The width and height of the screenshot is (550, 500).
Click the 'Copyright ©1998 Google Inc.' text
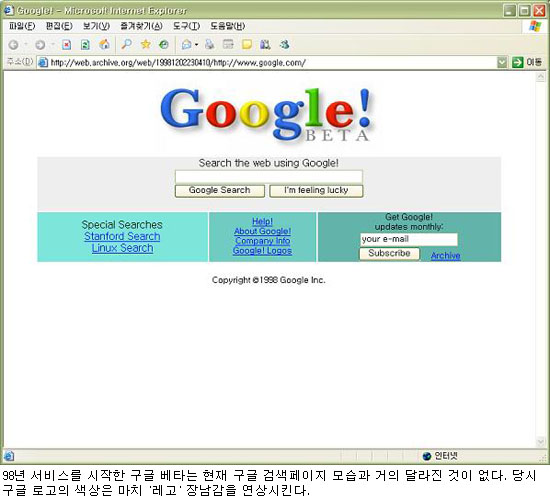(269, 280)
